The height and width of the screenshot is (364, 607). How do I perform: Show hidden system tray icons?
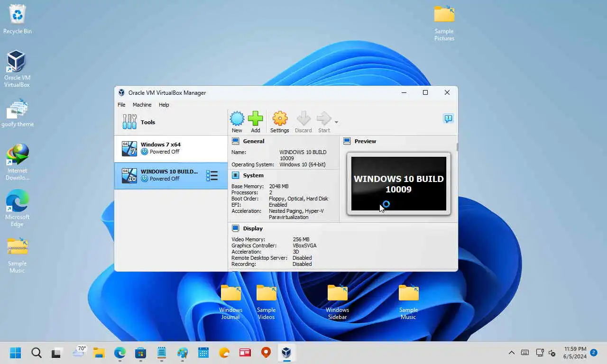pos(511,353)
